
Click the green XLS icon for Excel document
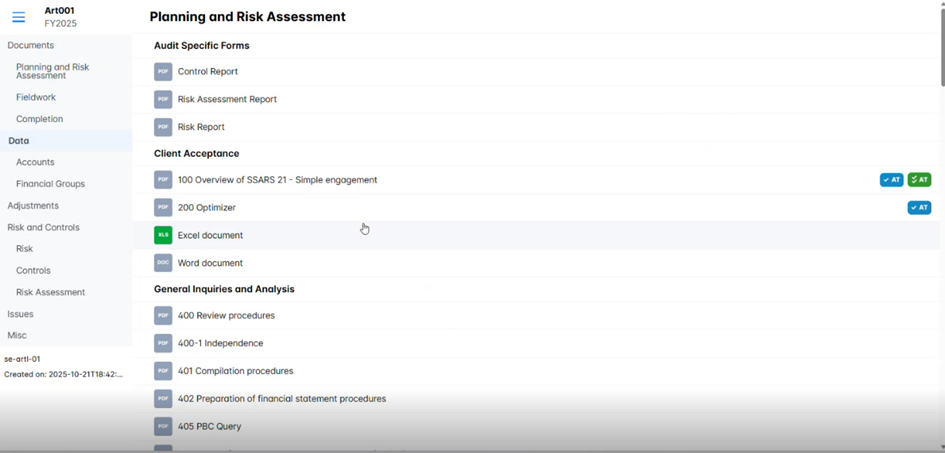pos(163,235)
